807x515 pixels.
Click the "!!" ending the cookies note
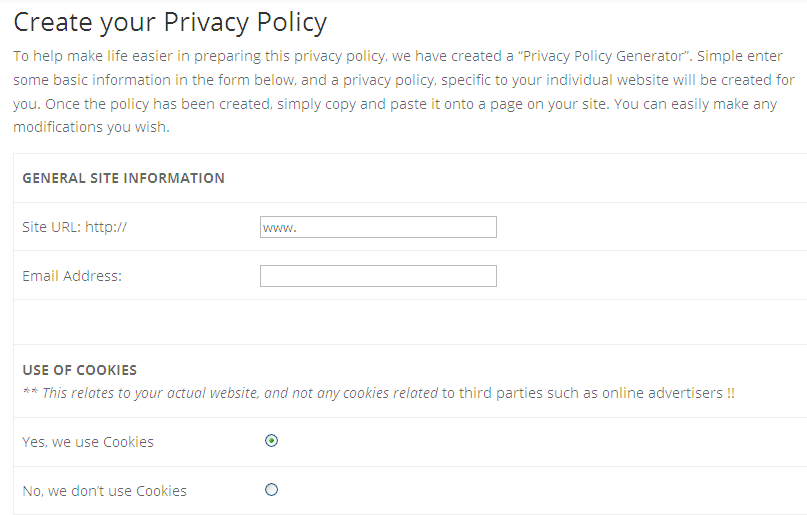729,393
